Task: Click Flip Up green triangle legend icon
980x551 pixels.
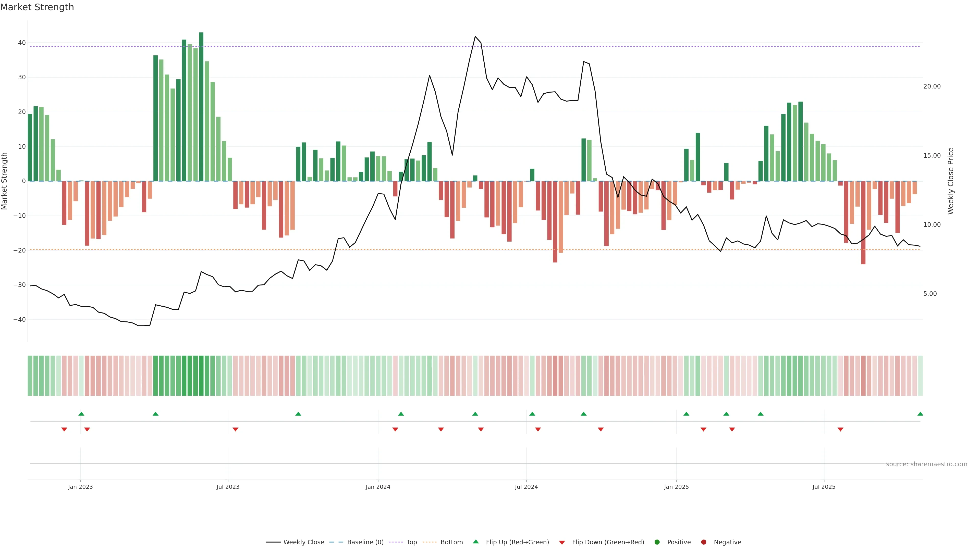Action: point(475,542)
